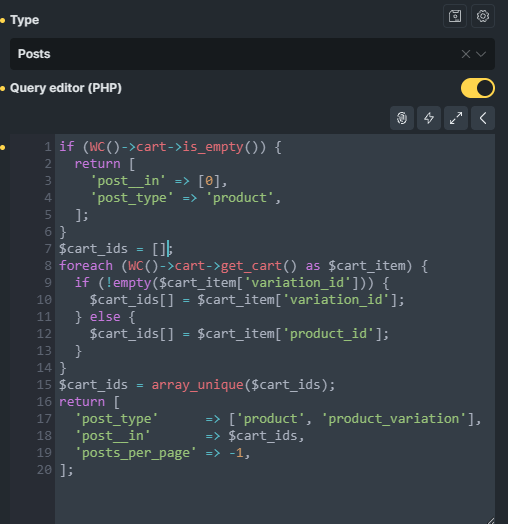Open the query settings gear icon
Screen dimensions: 508x524
tap(483, 16)
